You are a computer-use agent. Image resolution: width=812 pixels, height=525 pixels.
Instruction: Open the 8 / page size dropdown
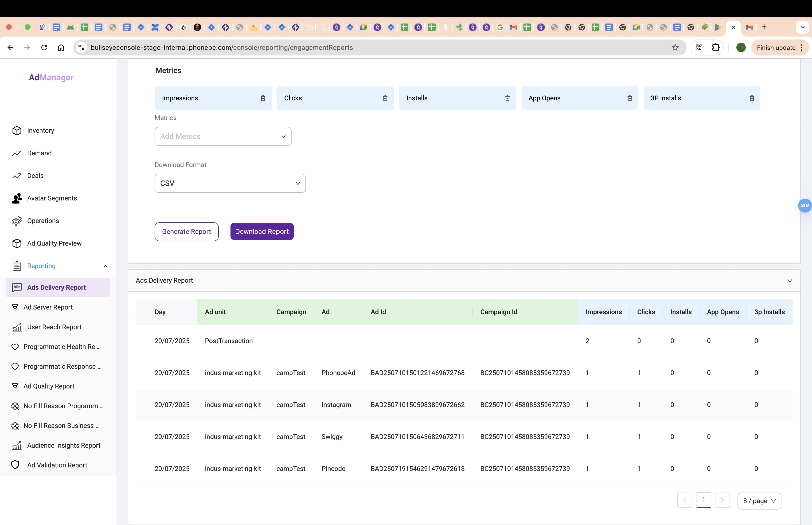[x=759, y=501]
